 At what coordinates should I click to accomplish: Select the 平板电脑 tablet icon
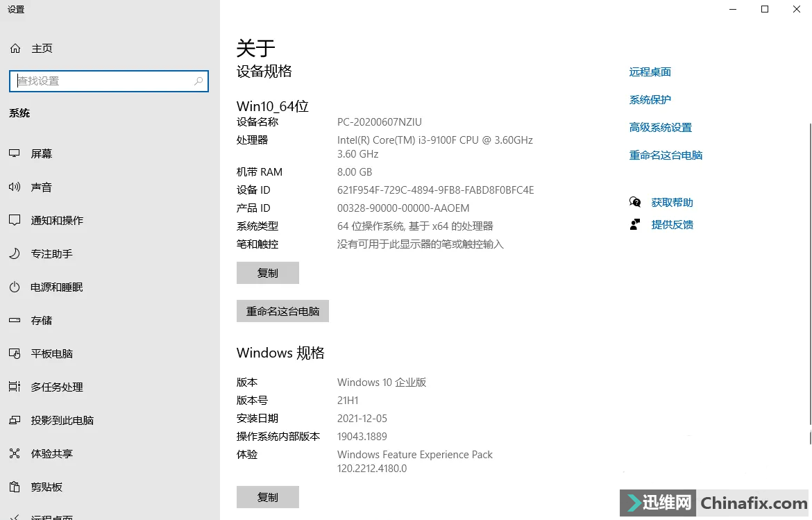point(15,354)
